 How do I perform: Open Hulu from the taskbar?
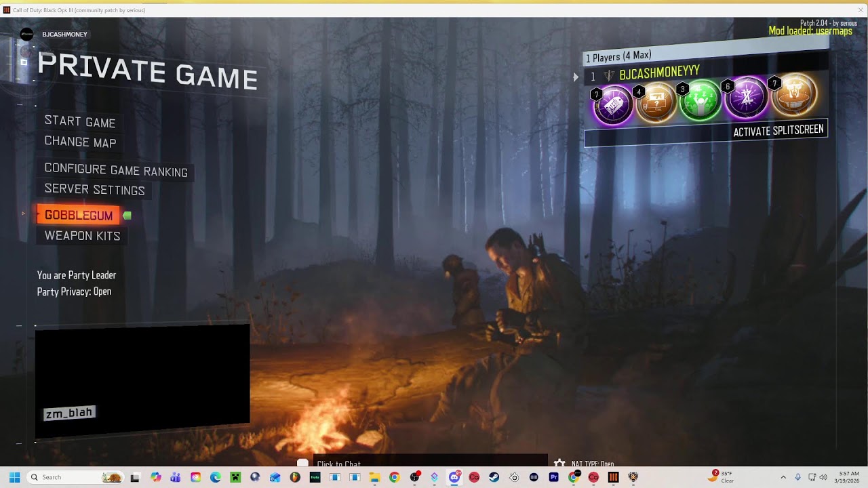pos(315,477)
